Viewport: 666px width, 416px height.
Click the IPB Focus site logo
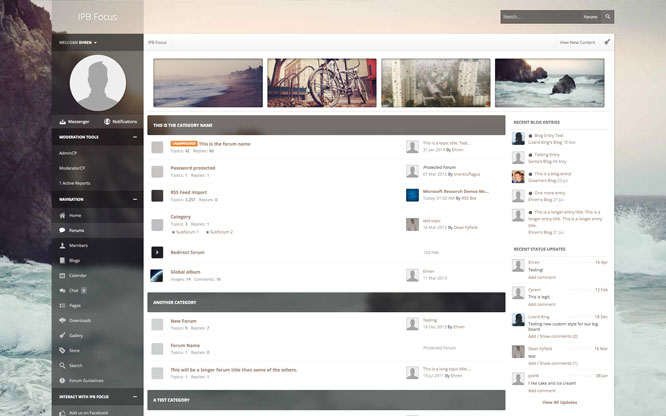(x=97, y=17)
